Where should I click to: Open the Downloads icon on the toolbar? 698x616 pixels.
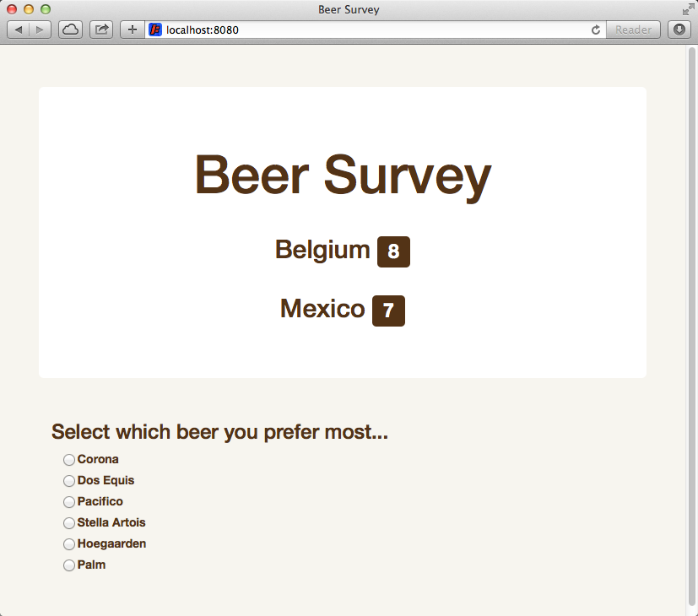679,29
